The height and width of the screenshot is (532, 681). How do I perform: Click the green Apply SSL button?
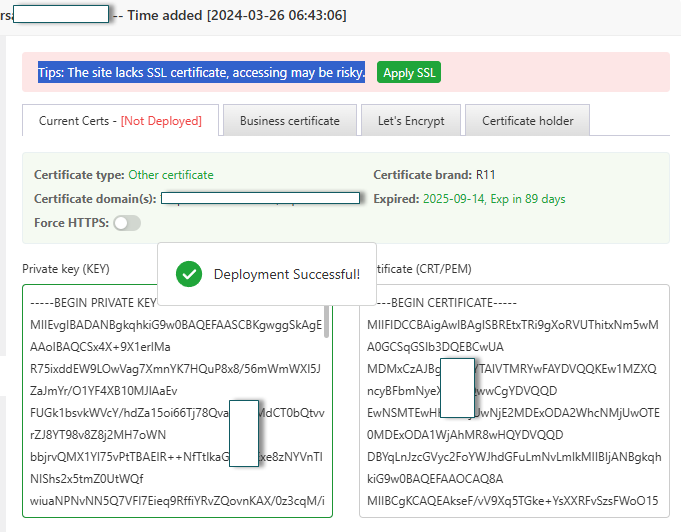point(409,72)
